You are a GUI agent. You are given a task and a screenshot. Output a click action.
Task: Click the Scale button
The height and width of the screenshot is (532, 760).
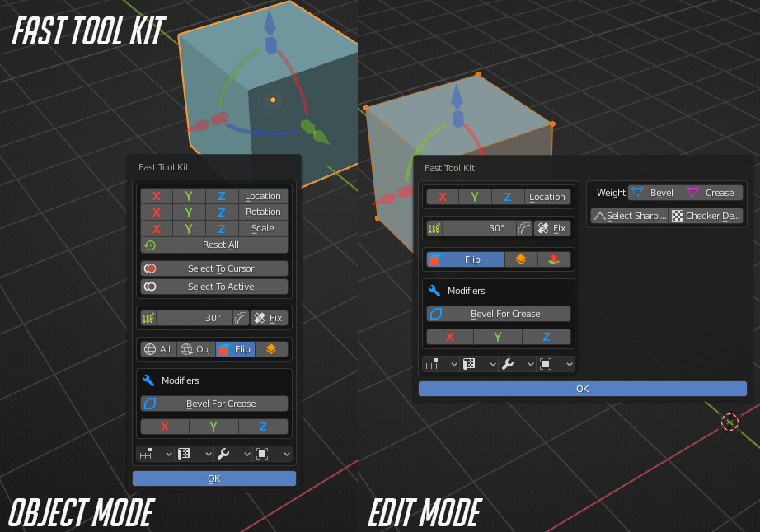(x=263, y=228)
